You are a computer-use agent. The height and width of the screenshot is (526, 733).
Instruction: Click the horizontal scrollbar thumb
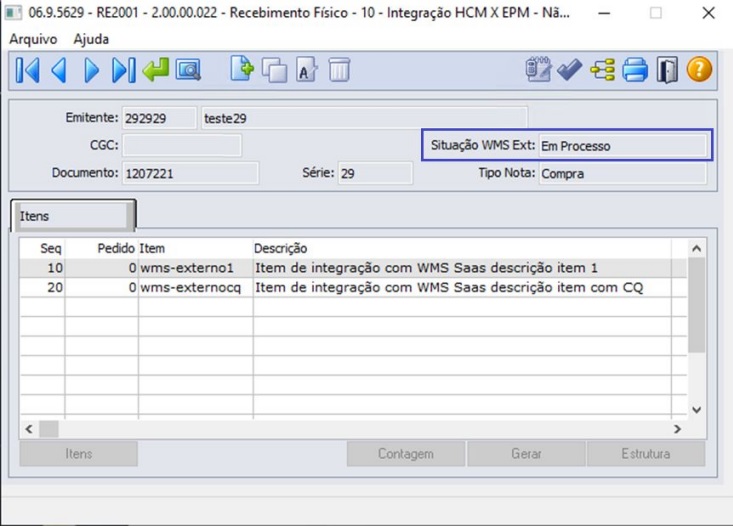[x=49, y=429]
